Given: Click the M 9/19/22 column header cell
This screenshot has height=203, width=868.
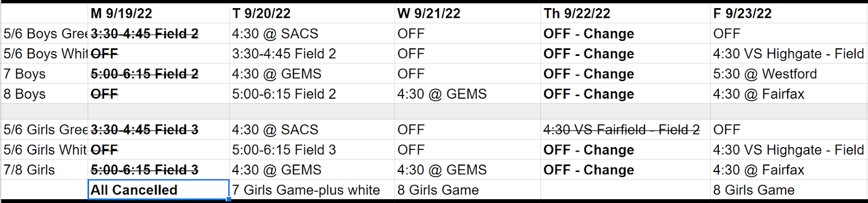Looking at the screenshot, I should [x=158, y=14].
